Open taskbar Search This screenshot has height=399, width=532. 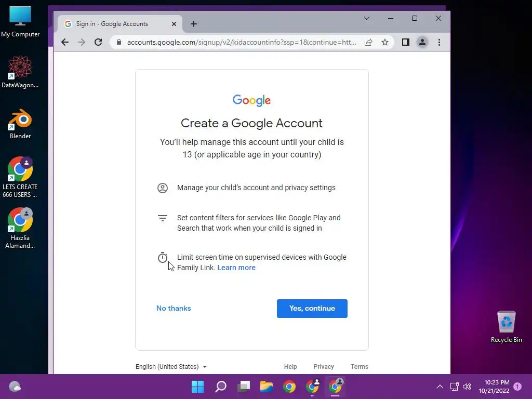click(221, 387)
